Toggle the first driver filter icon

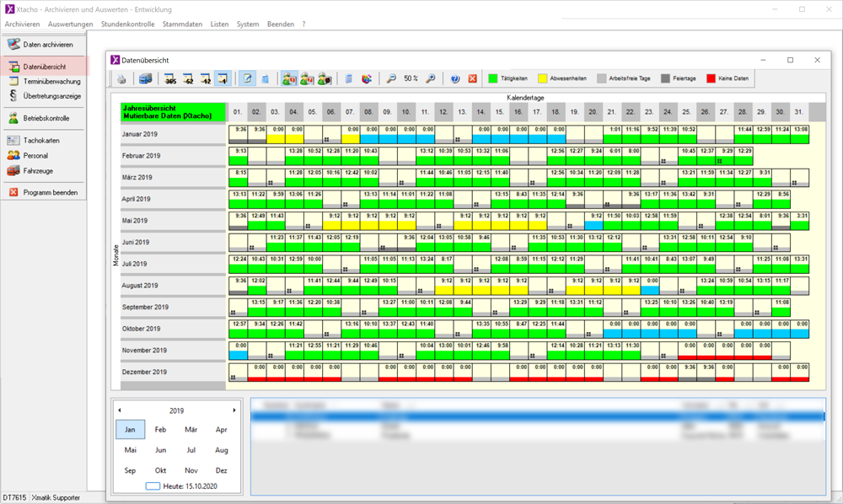pyautogui.click(x=289, y=78)
